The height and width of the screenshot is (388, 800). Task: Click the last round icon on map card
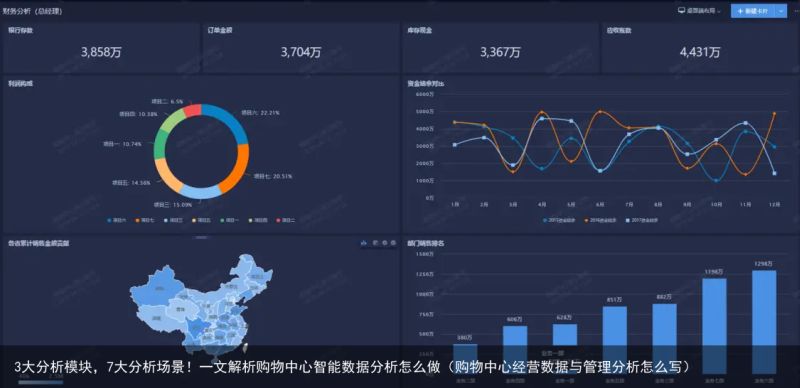point(393,244)
